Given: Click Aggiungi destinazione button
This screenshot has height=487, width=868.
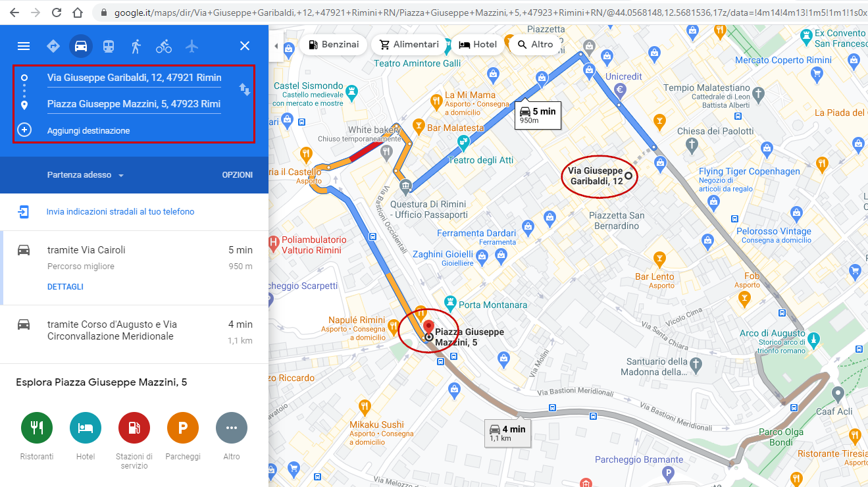Looking at the screenshot, I should pos(88,131).
